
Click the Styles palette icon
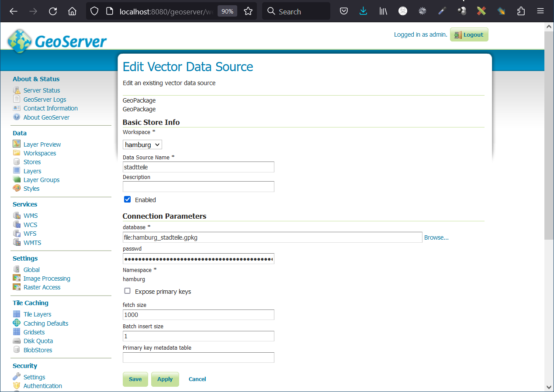(17, 189)
